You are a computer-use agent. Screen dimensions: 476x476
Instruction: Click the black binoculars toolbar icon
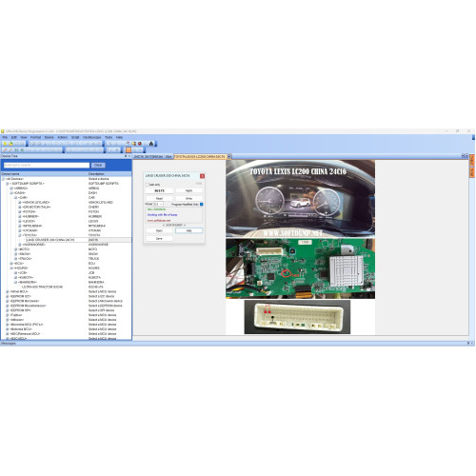coord(151,144)
